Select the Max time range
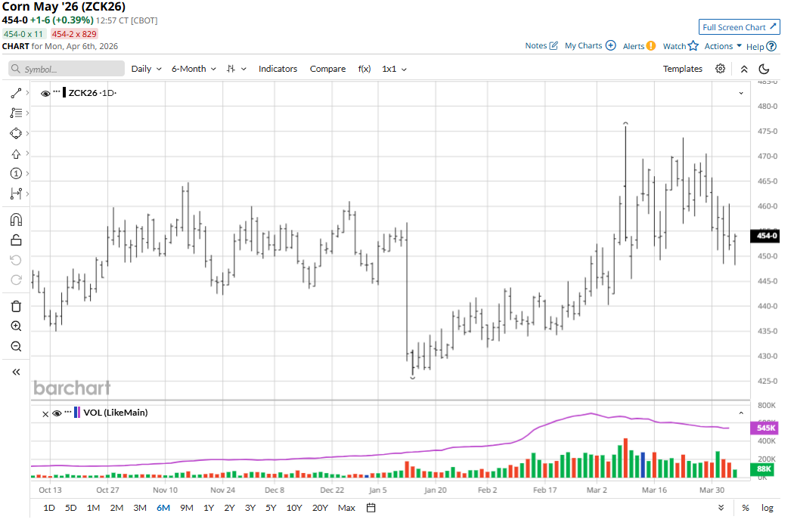Viewport: 794px width, 532px height. point(346,508)
